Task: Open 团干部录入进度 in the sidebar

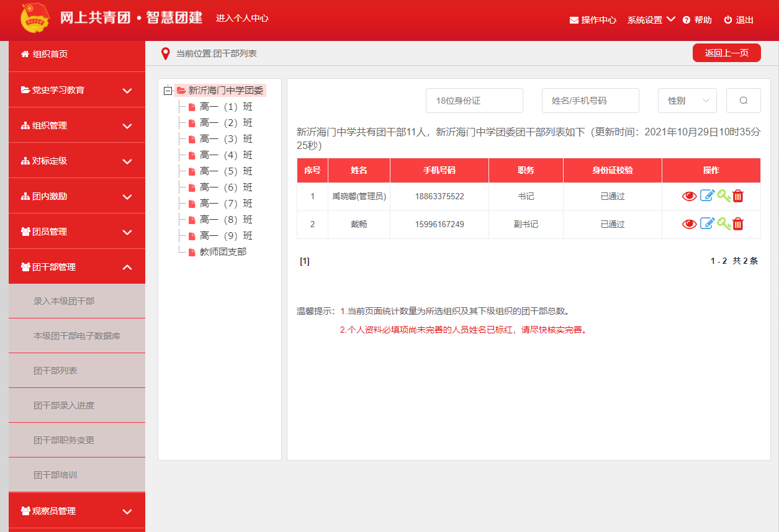Action: (64, 405)
